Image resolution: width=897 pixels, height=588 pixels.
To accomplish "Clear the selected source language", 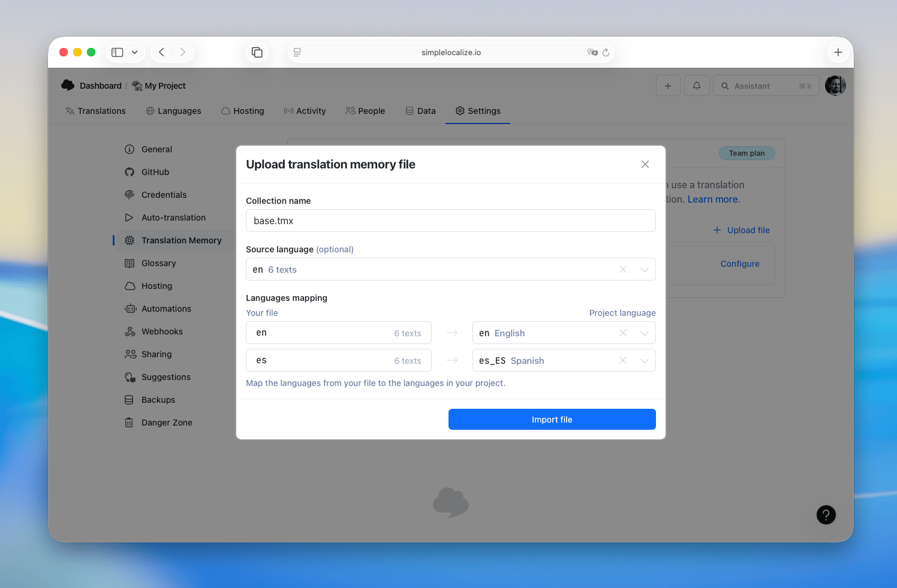I will point(623,270).
